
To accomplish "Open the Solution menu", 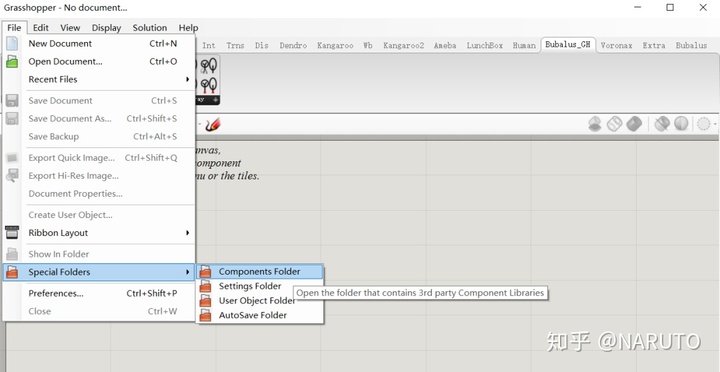I will pos(150,28).
